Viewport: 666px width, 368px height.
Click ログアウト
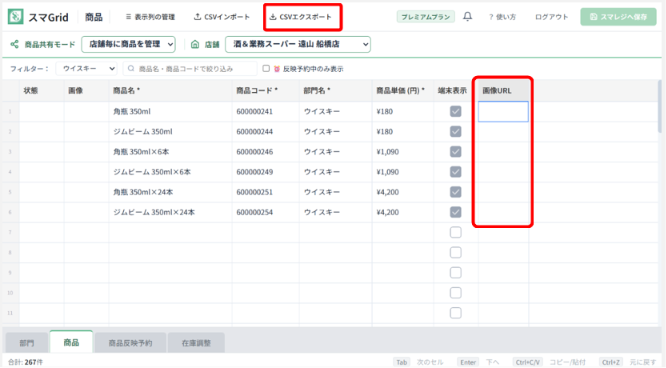coord(551,17)
